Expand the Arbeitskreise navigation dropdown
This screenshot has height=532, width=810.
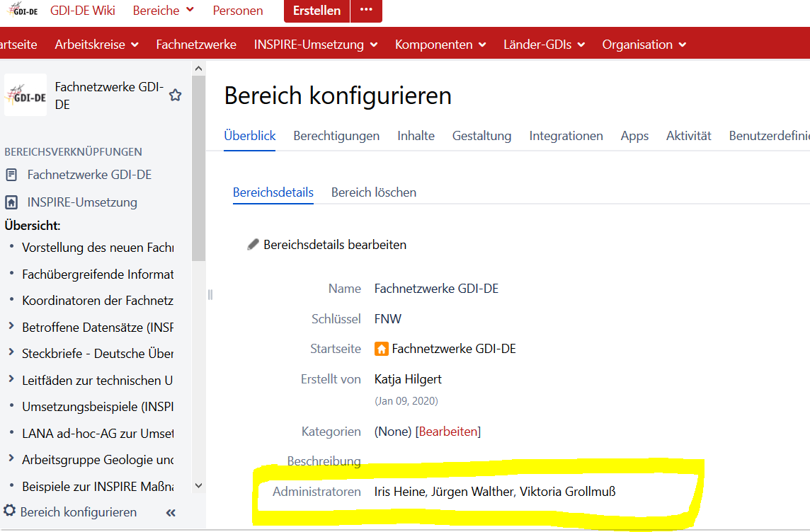pos(96,45)
